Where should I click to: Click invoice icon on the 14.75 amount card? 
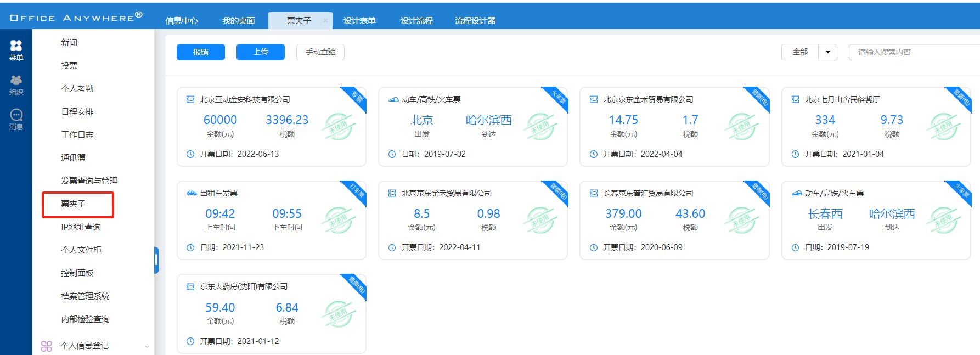593,99
